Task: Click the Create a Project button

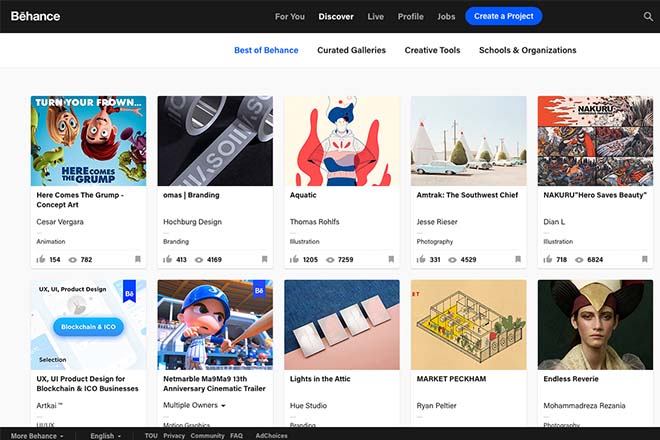Action: click(x=503, y=16)
